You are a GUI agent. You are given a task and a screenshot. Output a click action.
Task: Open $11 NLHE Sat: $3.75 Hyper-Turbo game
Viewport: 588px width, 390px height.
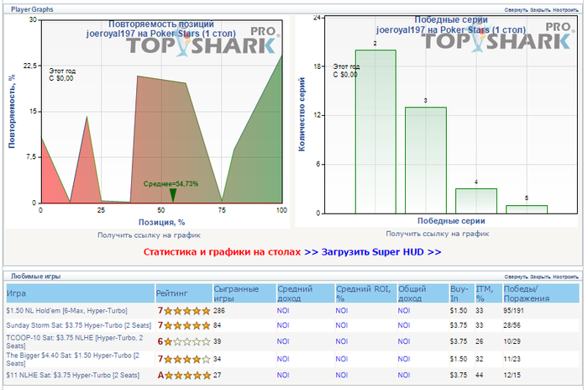click(73, 376)
